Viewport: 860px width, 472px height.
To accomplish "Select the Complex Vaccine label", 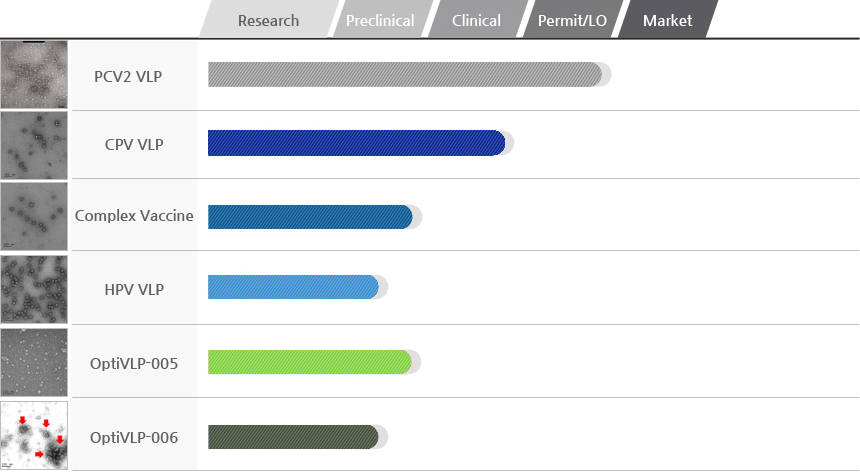I will (134, 215).
